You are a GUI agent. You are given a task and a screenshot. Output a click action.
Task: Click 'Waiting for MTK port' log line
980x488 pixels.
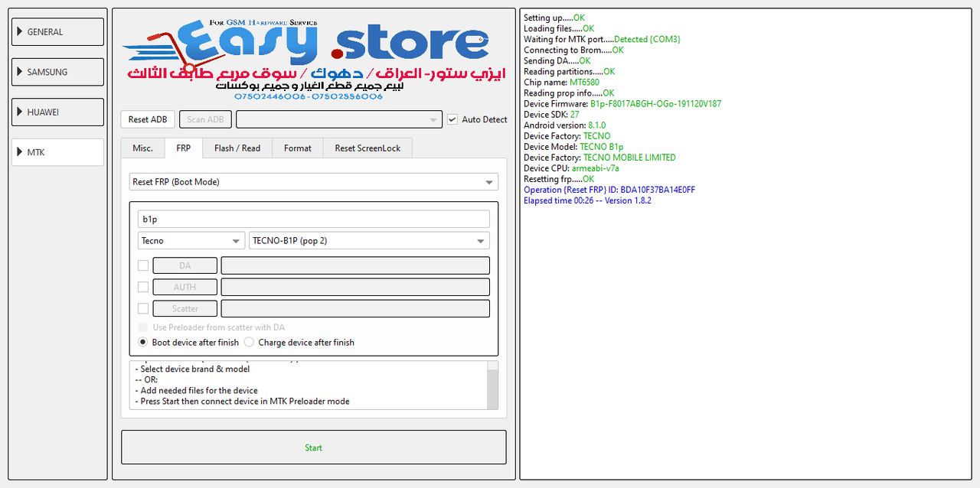[602, 39]
